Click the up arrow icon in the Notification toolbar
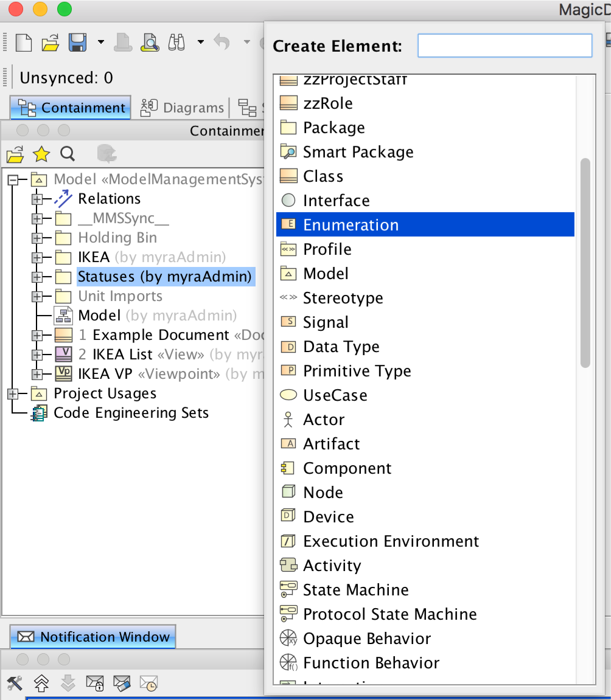Screen dimensions: 611x700 coord(41,683)
